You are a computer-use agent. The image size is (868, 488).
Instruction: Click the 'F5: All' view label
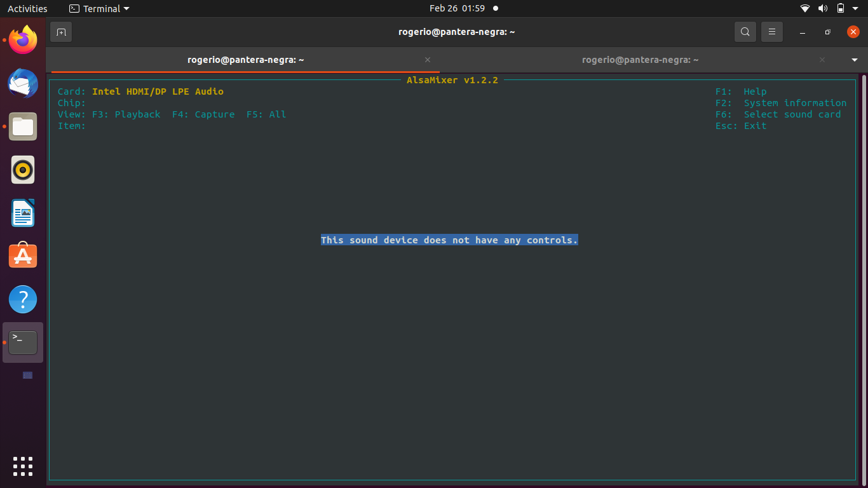tap(266, 114)
